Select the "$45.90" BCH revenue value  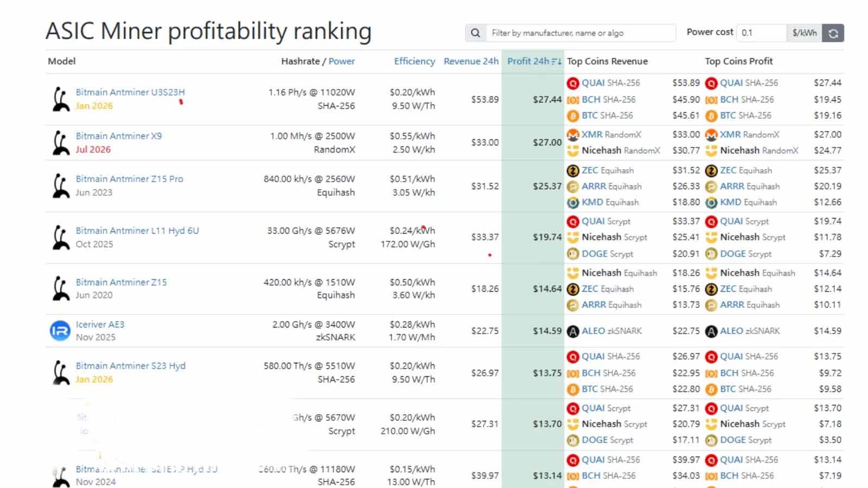686,100
